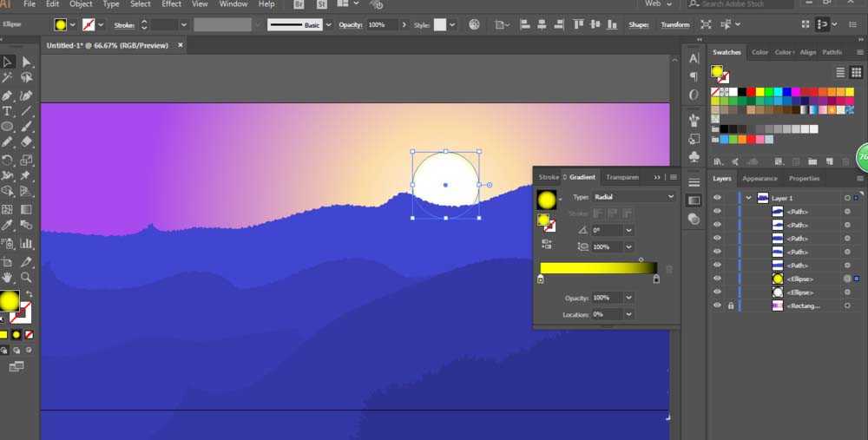Image resolution: width=868 pixels, height=440 pixels.
Task: Hide the first Ellipse sublayer
Action: [718, 279]
